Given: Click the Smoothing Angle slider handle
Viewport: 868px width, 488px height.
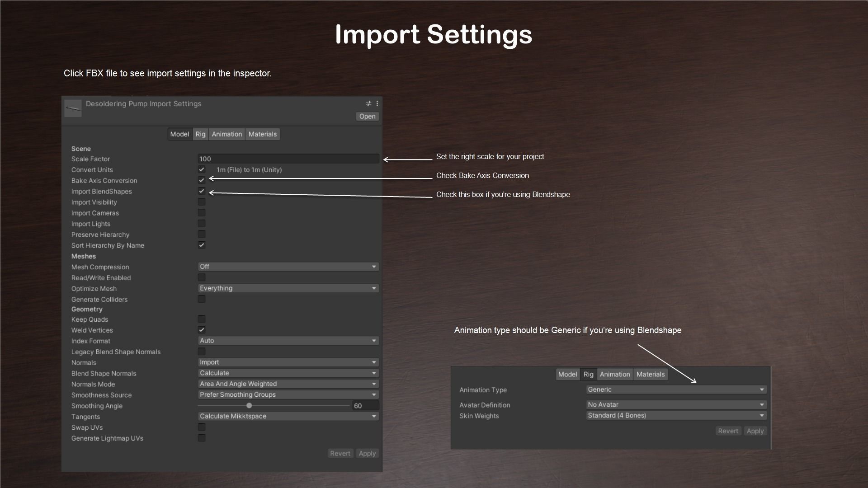Looking at the screenshot, I should (x=249, y=406).
